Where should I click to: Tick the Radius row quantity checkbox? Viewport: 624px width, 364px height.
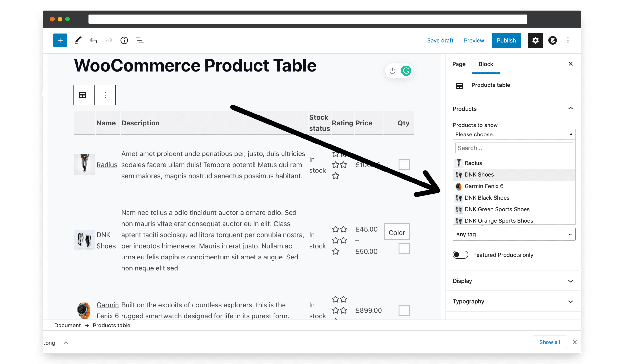click(404, 164)
